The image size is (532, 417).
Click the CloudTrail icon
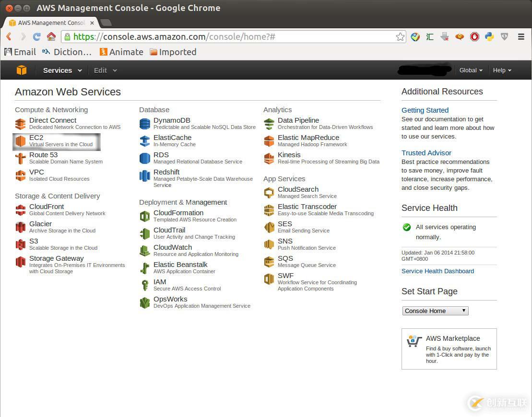tap(145, 233)
